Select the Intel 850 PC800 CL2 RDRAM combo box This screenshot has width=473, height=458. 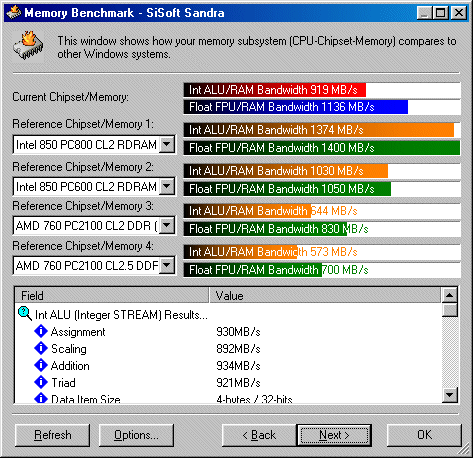(x=94, y=145)
